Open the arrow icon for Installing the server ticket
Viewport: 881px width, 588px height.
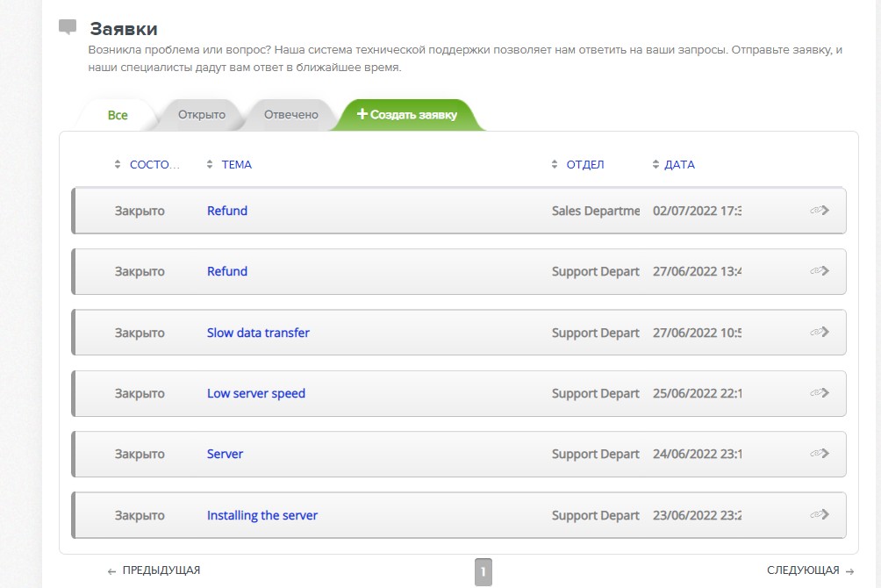pos(820,514)
